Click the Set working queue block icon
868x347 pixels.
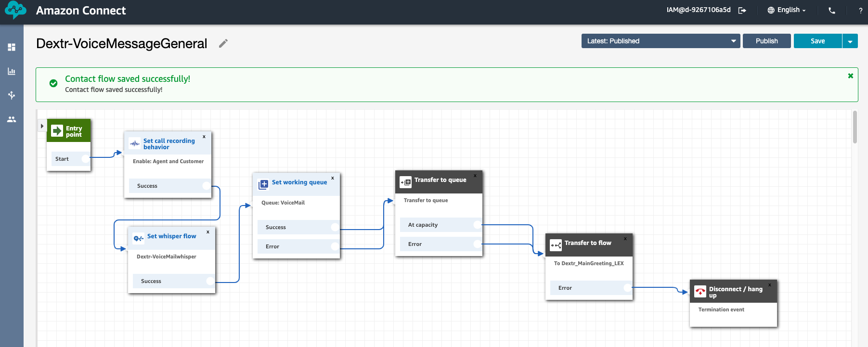tap(263, 184)
